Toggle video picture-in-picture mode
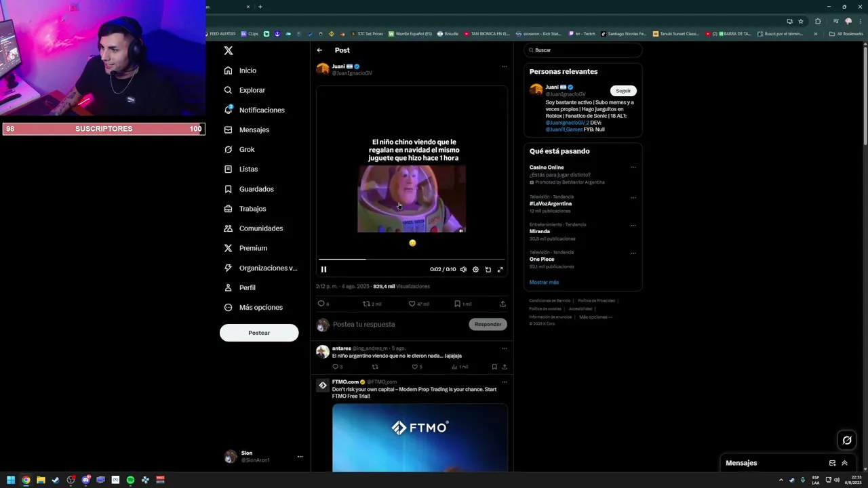The image size is (868, 488). 488,270
